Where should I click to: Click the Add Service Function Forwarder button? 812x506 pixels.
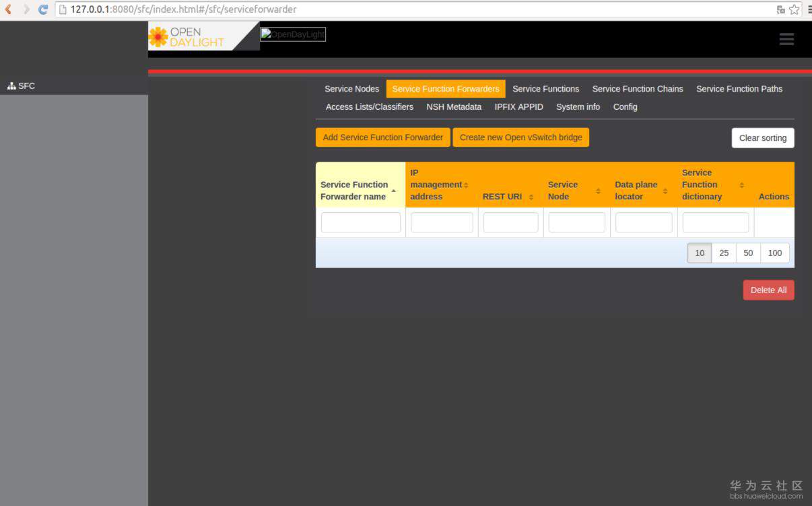click(x=382, y=137)
